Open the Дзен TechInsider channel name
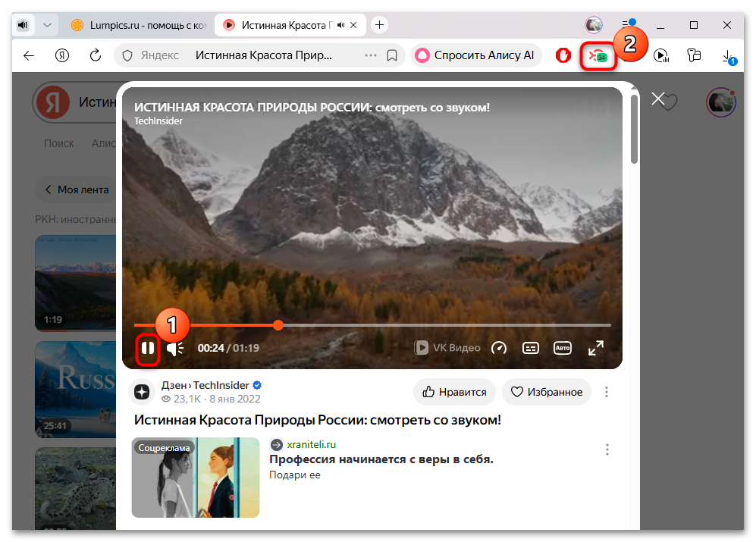 pos(205,385)
